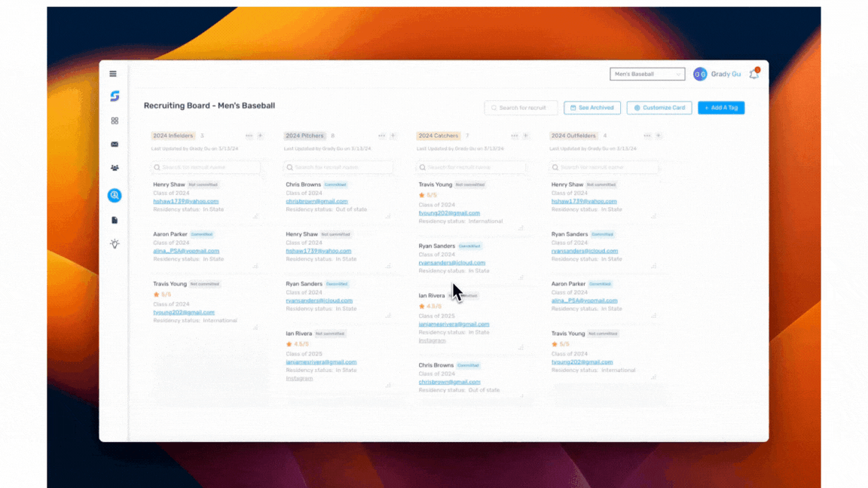The image size is (868, 488).
Task: Select the 2024 Pitchers tag label
Action: (304, 136)
